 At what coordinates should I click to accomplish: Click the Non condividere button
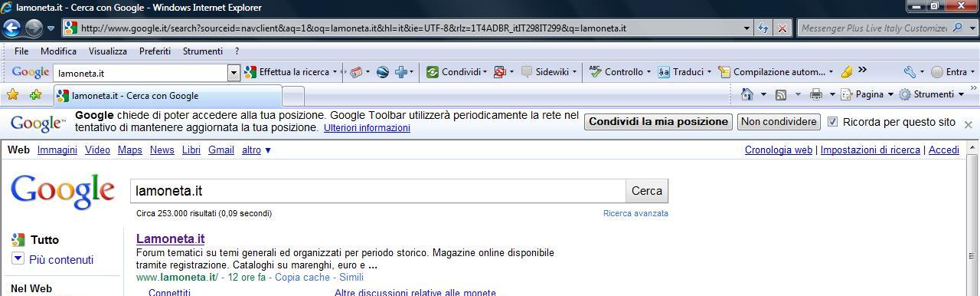(779, 122)
